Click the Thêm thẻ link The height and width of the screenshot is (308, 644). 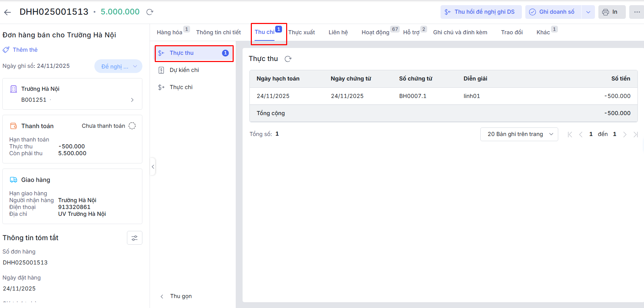[x=25, y=50]
